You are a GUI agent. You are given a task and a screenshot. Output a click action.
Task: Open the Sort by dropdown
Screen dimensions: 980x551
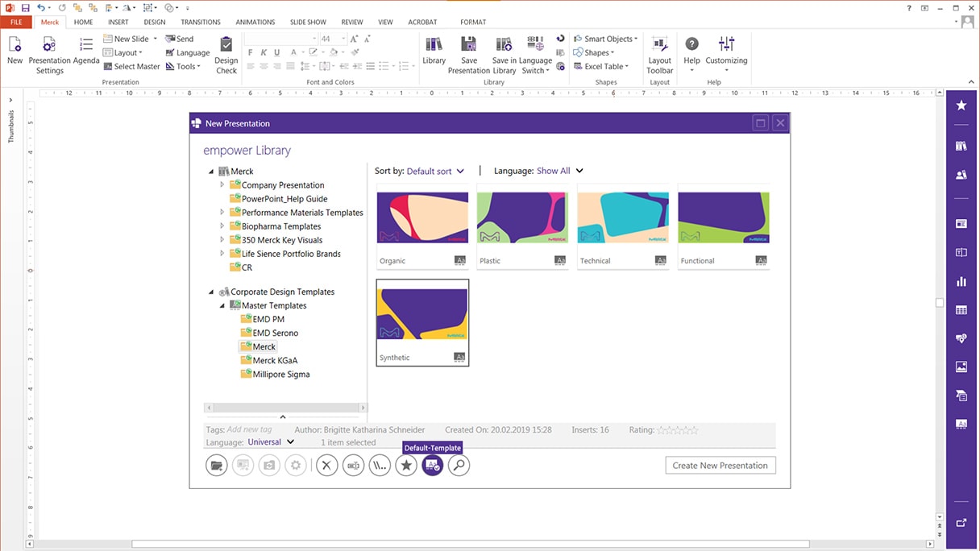click(435, 172)
